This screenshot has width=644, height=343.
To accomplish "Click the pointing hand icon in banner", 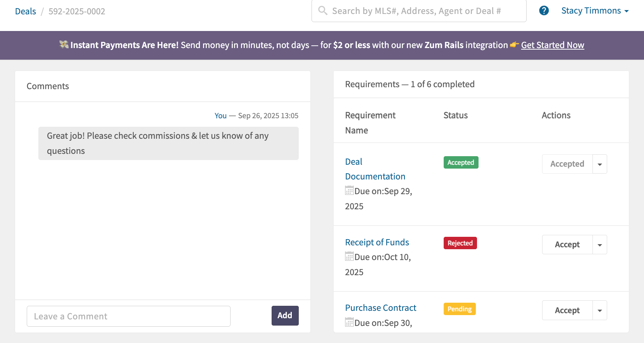I will pyautogui.click(x=514, y=45).
